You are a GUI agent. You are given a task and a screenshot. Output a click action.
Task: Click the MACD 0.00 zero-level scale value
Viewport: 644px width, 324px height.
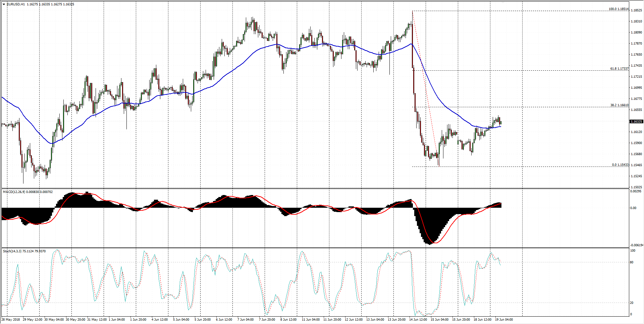click(633, 208)
